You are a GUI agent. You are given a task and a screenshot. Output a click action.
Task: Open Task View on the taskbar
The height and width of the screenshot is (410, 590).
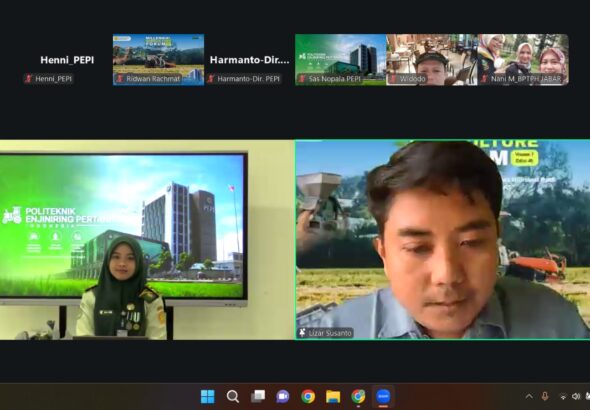[x=258, y=396]
